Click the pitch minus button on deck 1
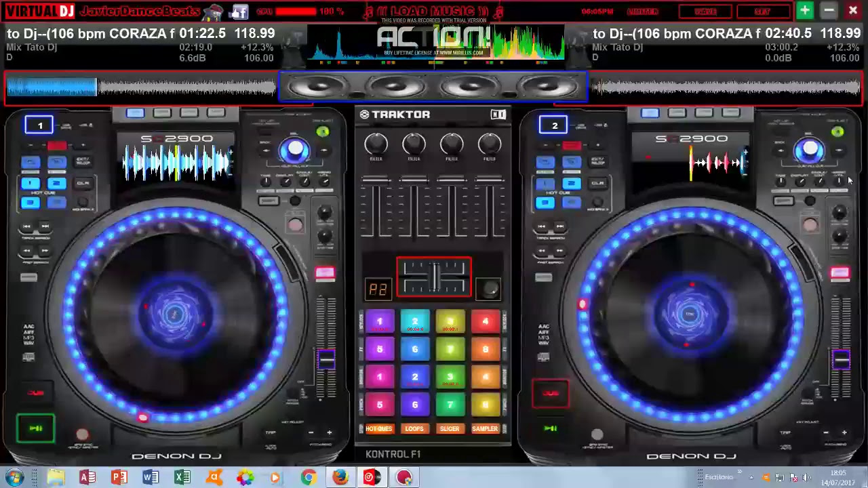Screen dimensions: 868x488 pos(311,432)
